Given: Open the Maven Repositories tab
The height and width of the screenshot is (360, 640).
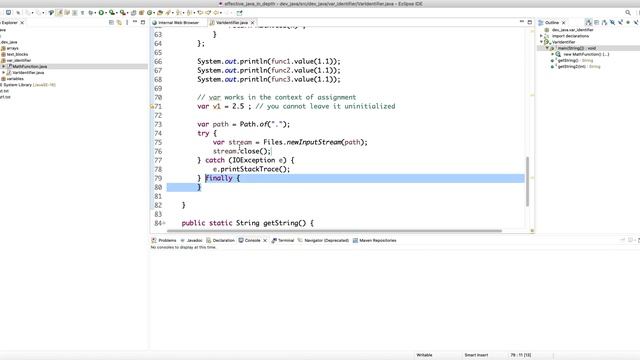Looking at the screenshot, I should click(x=374, y=240).
